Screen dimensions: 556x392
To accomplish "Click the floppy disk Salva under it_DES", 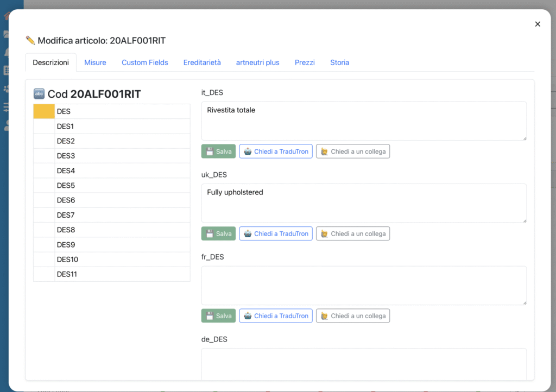I will point(218,151).
